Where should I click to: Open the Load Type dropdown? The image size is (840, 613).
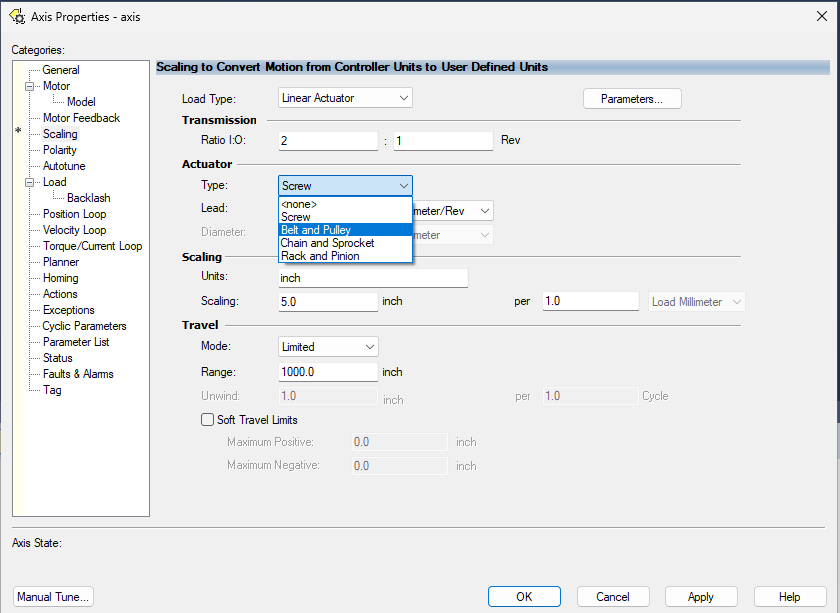[345, 98]
